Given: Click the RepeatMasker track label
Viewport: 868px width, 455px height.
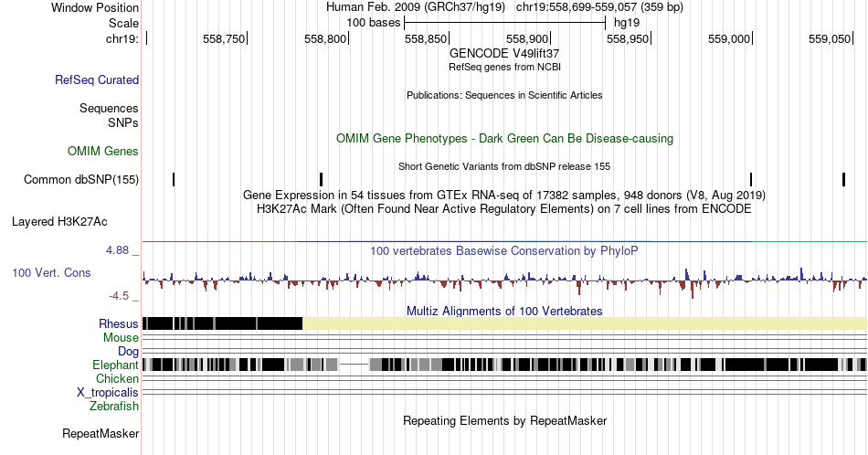Looking at the screenshot, I should coord(101,433).
